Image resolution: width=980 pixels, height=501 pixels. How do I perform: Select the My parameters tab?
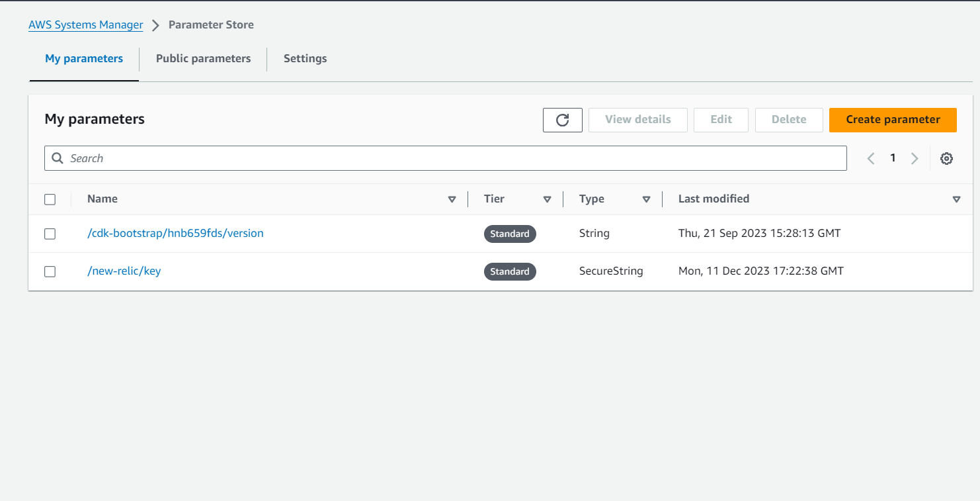[84, 58]
